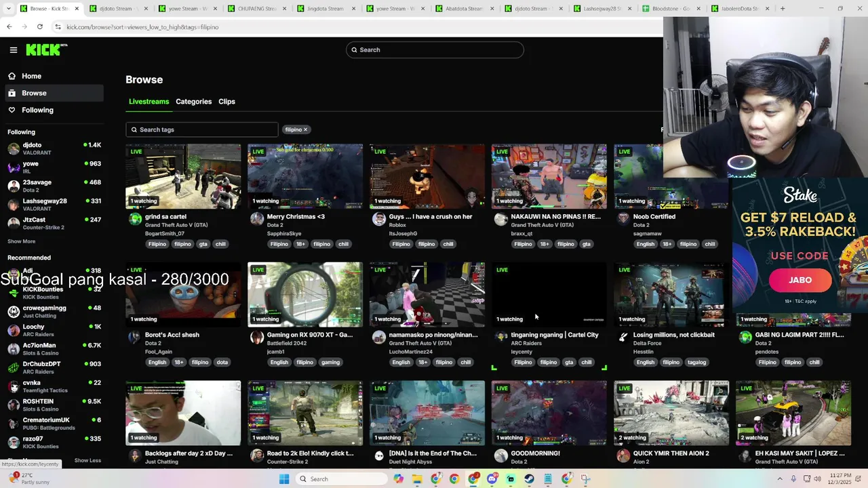Click the jcamb1 avatar beside Gaming on RX 9070
868x488 pixels.
(x=257, y=337)
